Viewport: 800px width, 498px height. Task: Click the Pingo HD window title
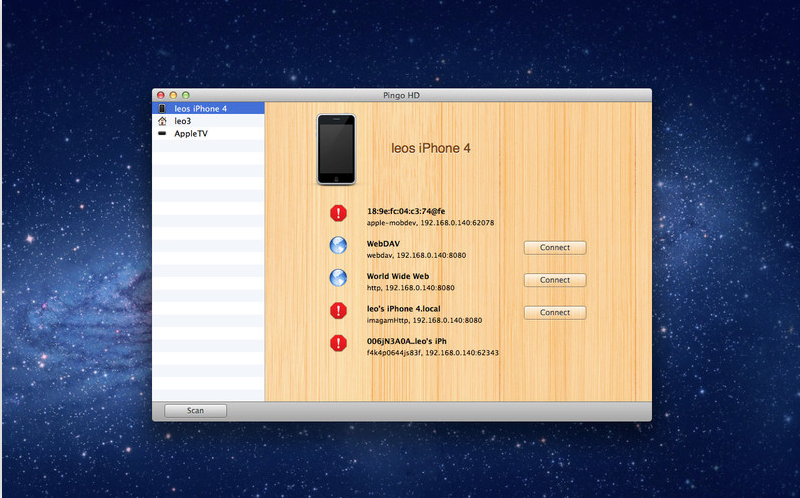(402, 95)
